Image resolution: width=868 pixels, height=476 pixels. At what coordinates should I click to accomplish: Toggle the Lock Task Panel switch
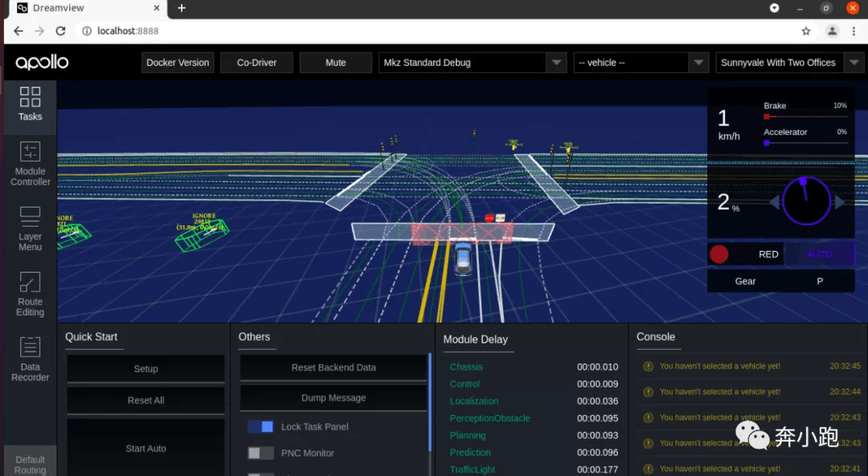[x=260, y=427]
